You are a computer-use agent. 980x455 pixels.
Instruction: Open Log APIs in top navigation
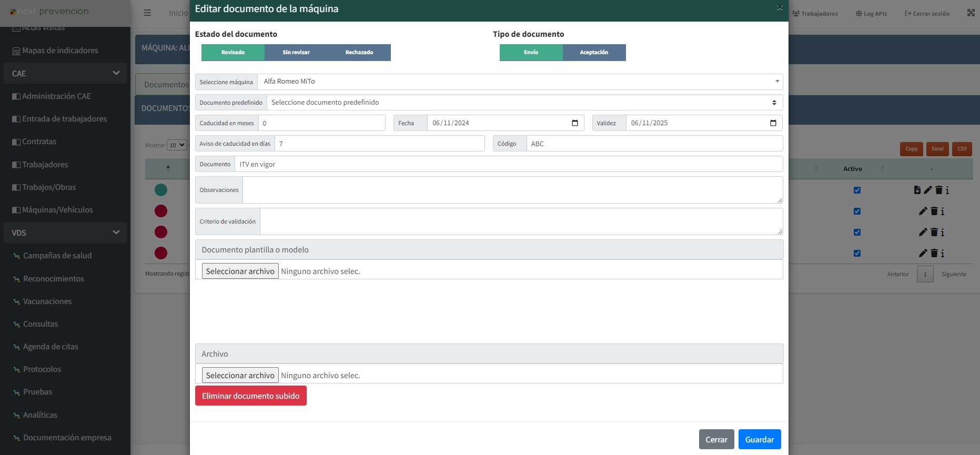(871, 14)
